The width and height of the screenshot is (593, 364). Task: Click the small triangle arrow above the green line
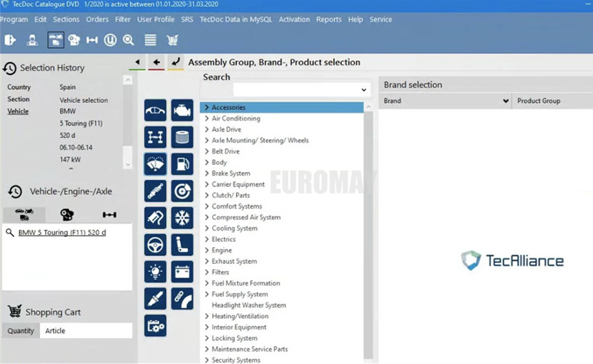click(x=137, y=62)
